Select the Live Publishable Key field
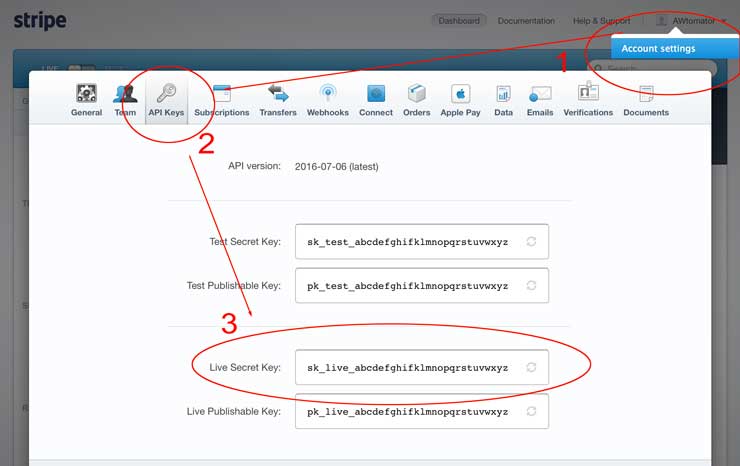This screenshot has height=466, width=740. click(422, 411)
